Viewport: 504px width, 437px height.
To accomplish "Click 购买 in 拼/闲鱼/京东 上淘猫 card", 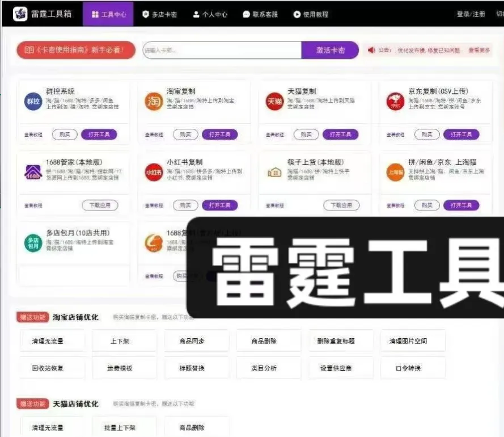I will [427, 205].
